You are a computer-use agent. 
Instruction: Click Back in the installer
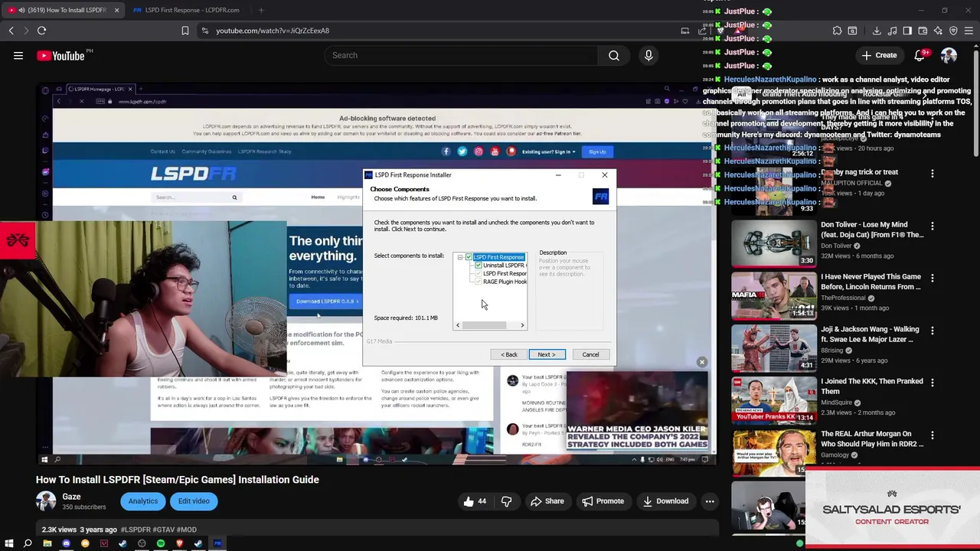509,354
